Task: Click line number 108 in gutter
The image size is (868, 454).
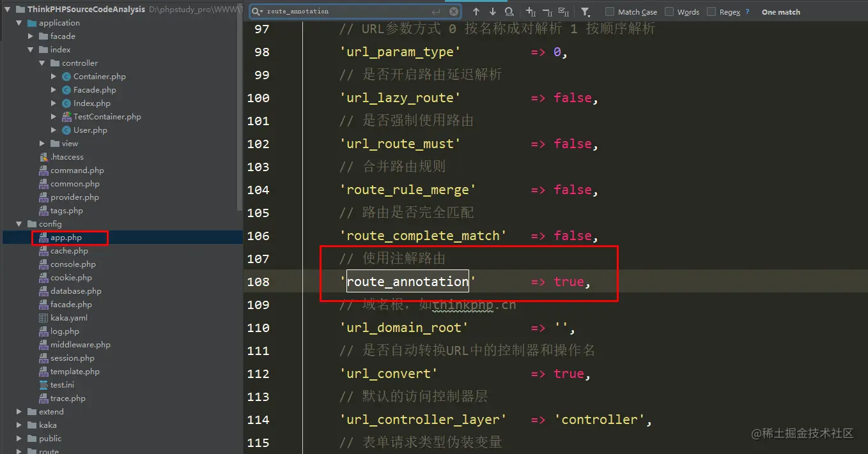Action: coord(258,282)
